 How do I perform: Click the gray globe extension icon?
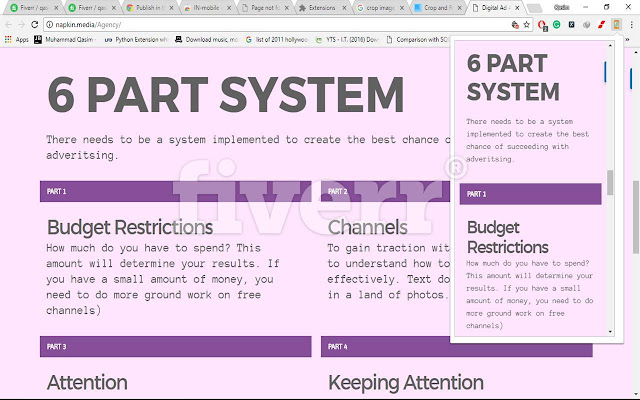pyautogui.click(x=587, y=25)
